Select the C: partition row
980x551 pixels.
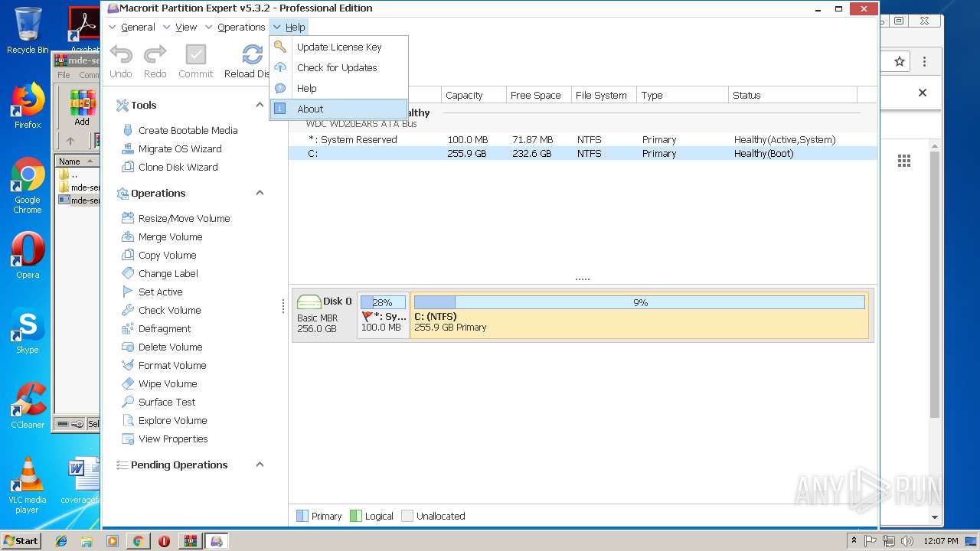(583, 153)
